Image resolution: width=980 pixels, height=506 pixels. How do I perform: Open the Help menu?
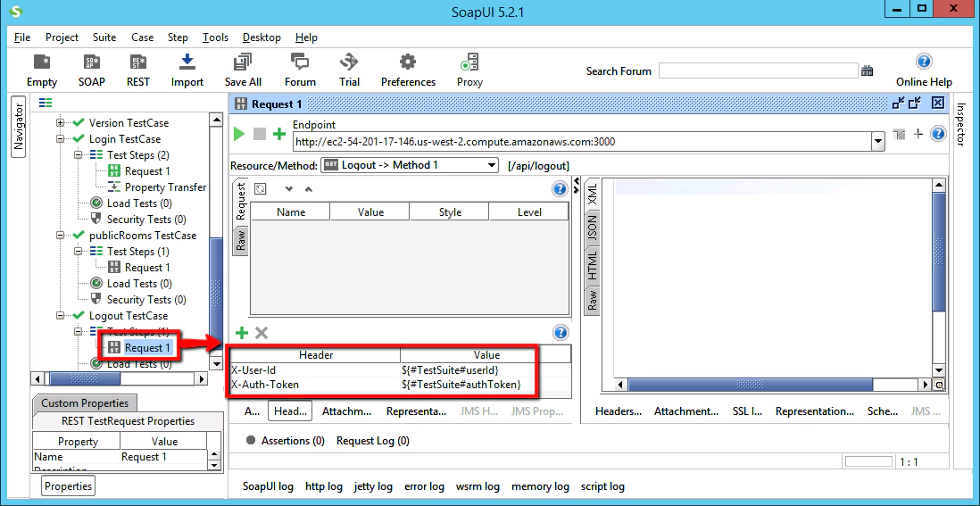306,37
